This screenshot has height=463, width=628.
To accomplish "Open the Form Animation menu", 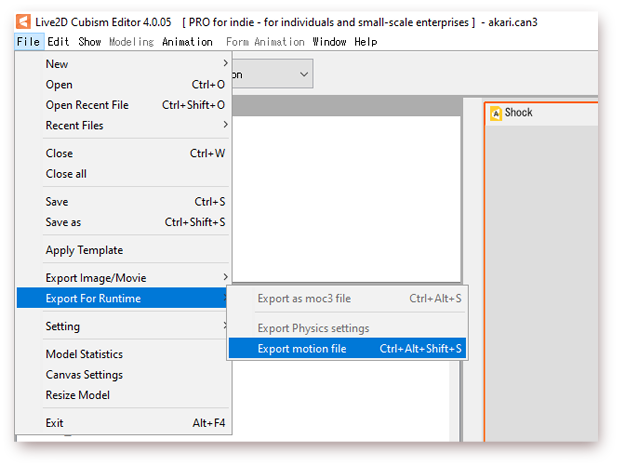I will [265, 42].
